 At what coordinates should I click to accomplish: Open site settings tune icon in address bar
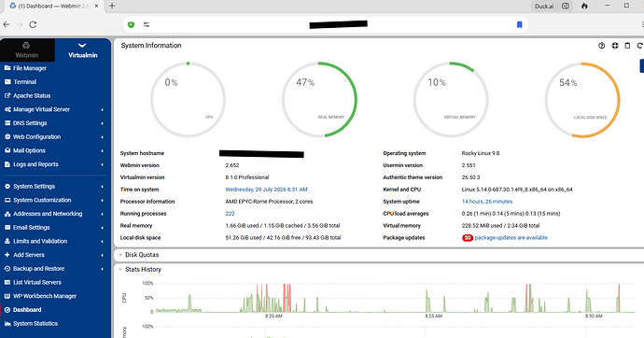147,24
